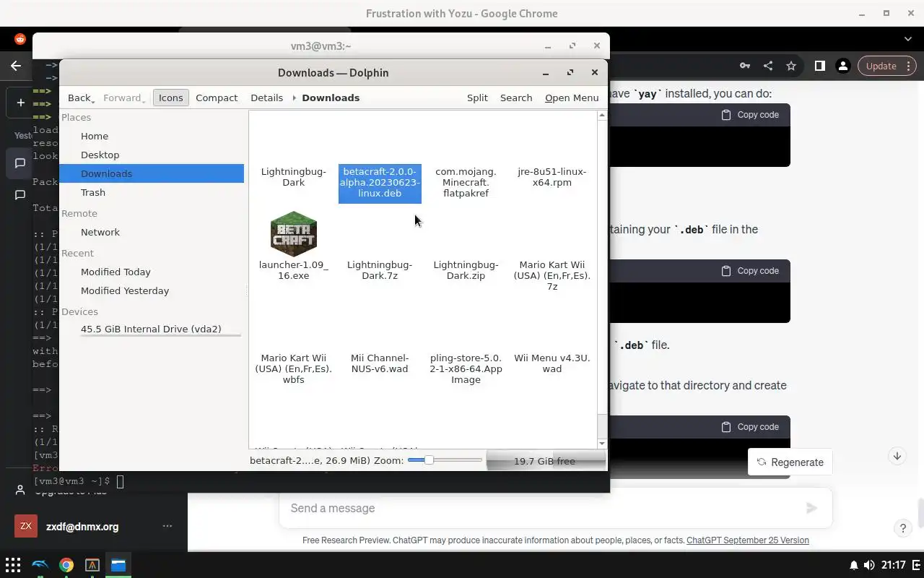The image size is (924, 578).
Task: Open ChatGPT September 25 Version link
Action: [748, 540]
